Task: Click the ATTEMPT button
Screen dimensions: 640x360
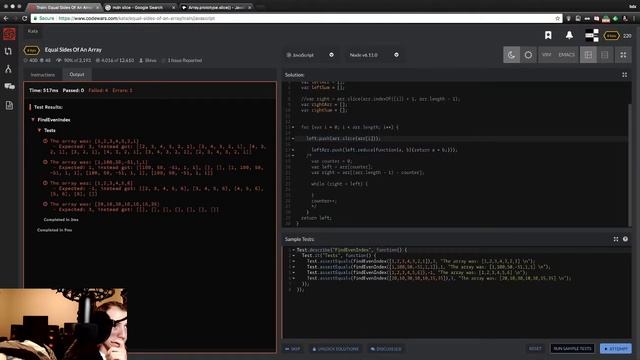Action: (616, 349)
